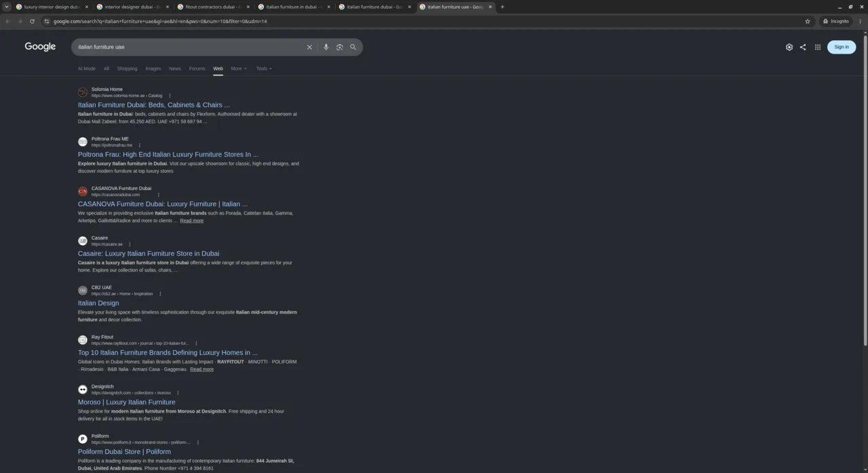Click Read more under Ray Fitout snippet
This screenshot has height=473, width=868.
[202, 369]
